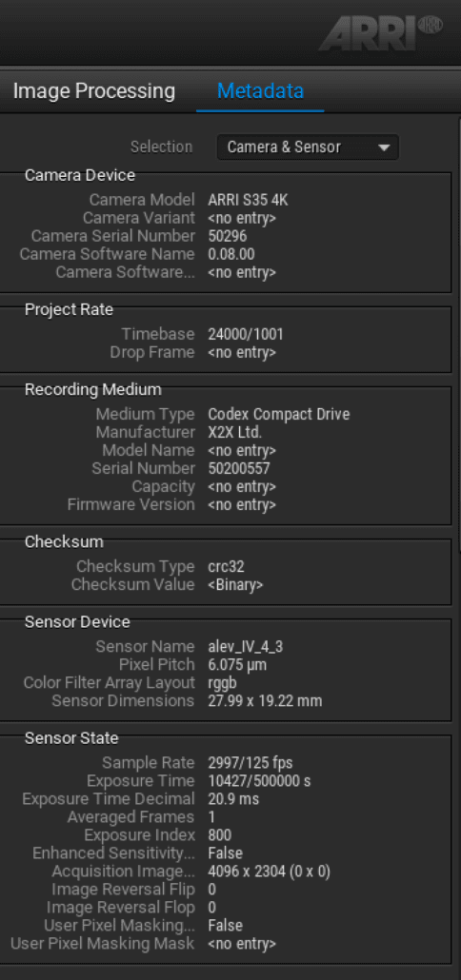Click the Medium Type value Codex Compact Drive

(279, 414)
